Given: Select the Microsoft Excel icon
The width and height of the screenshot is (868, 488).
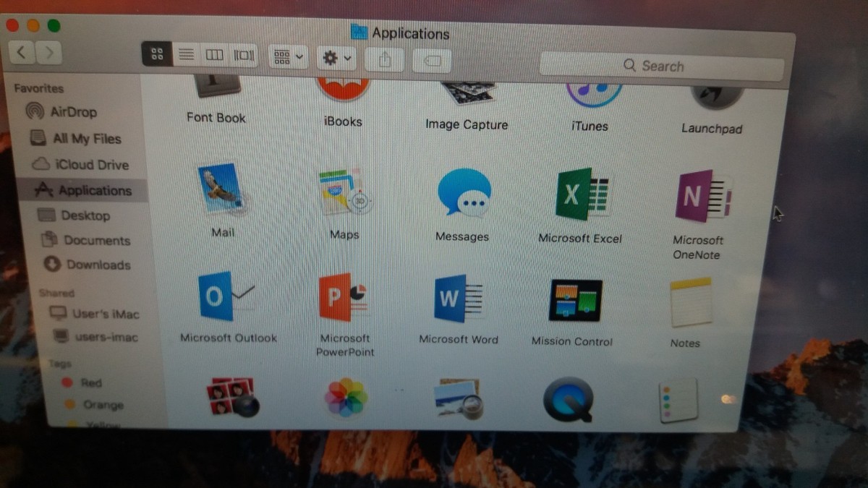Looking at the screenshot, I should tap(582, 194).
